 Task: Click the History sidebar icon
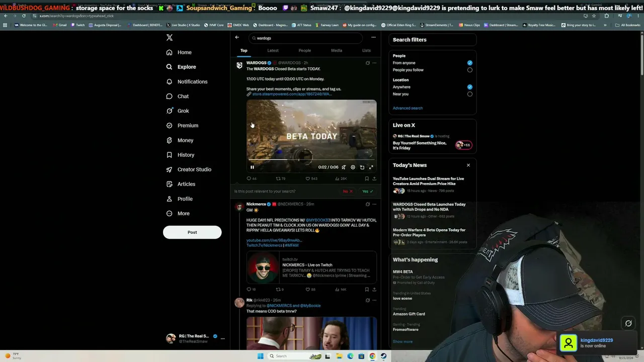[x=170, y=155]
